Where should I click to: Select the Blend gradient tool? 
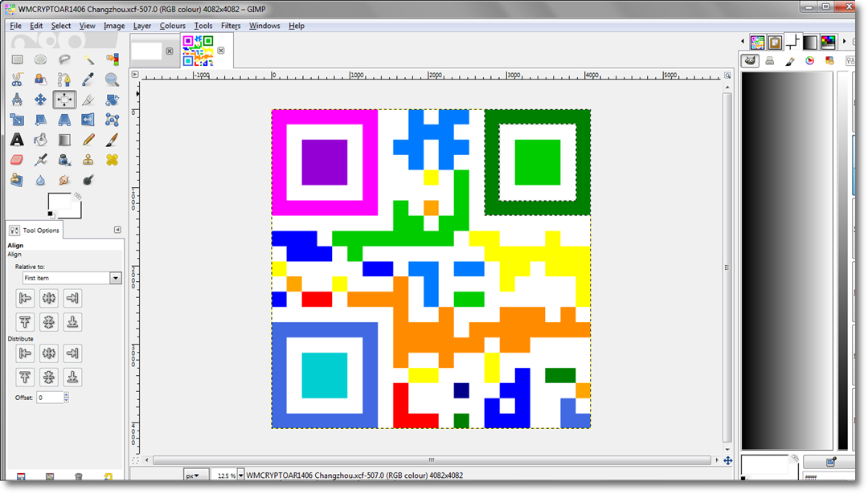[x=64, y=140]
